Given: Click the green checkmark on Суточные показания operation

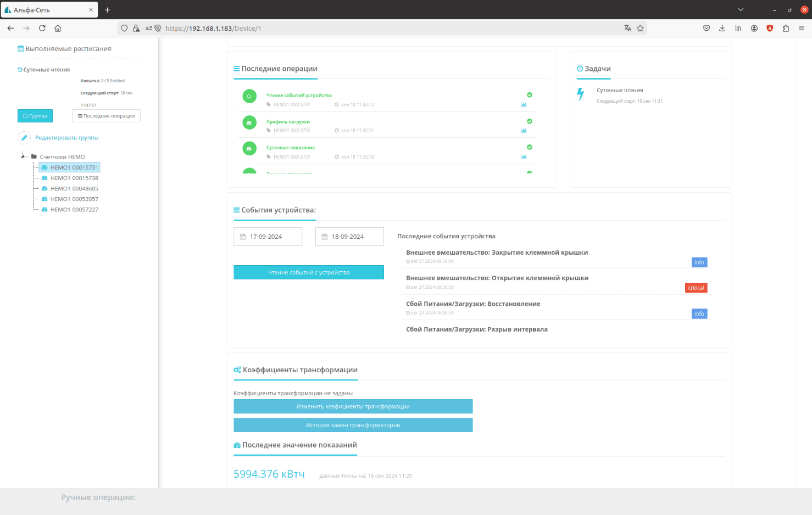Looking at the screenshot, I should point(530,147).
